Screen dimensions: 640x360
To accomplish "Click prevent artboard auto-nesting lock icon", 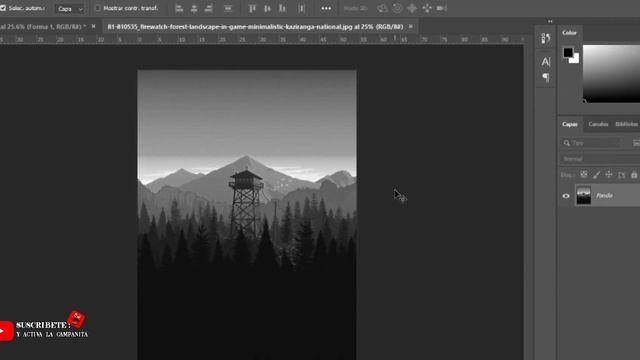I will [621, 175].
